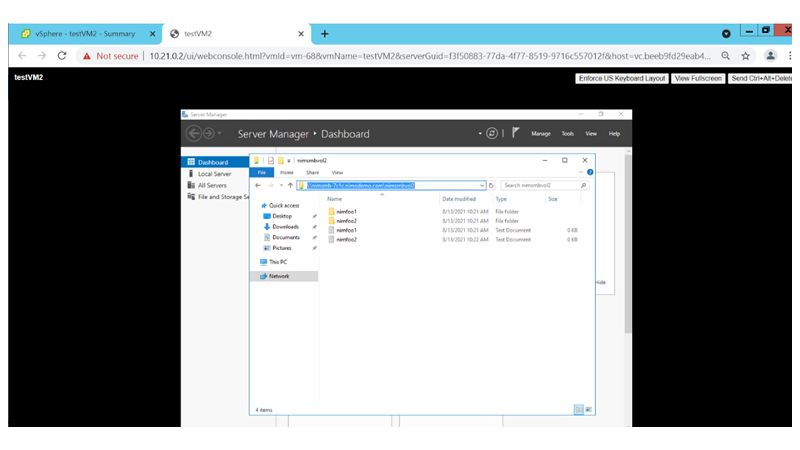Open quick access toolbar customize dropdown
Viewport: 800px width, 450px height.
(289, 161)
